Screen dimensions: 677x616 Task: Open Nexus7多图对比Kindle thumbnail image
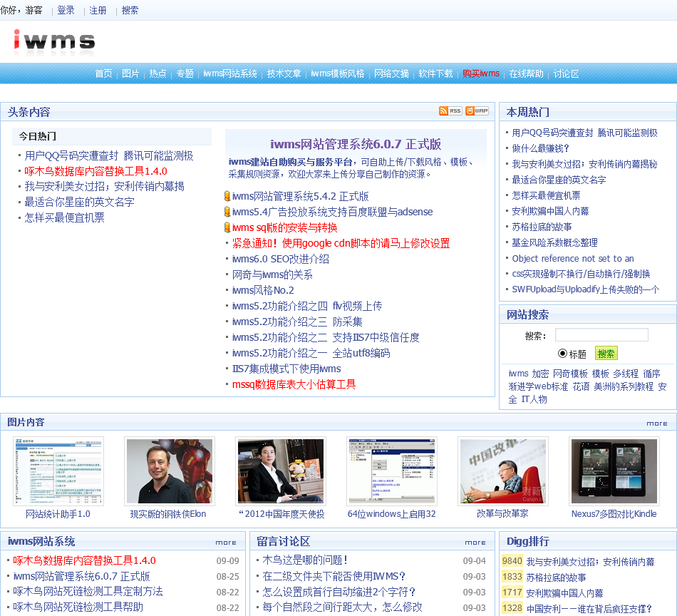614,471
